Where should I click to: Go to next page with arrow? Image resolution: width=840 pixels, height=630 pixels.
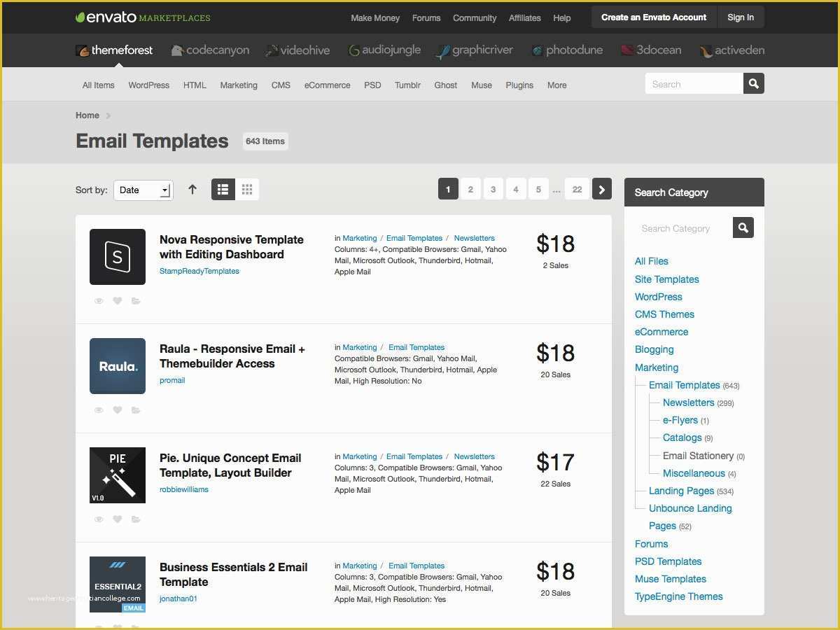click(602, 189)
